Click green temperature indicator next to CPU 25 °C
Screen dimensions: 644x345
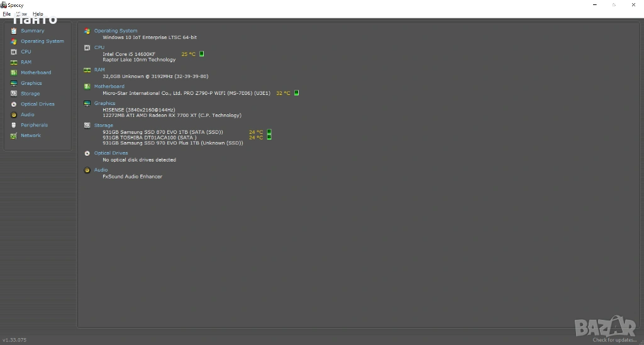pyautogui.click(x=202, y=54)
